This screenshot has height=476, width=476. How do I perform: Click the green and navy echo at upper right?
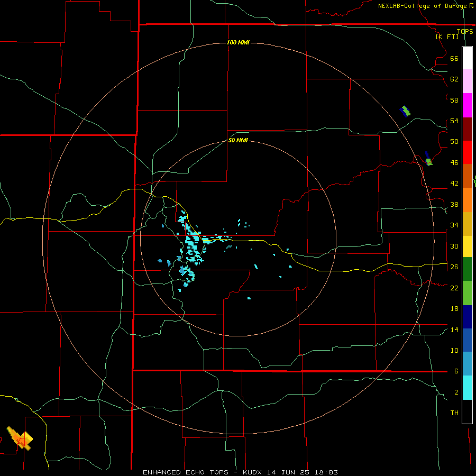click(x=405, y=111)
